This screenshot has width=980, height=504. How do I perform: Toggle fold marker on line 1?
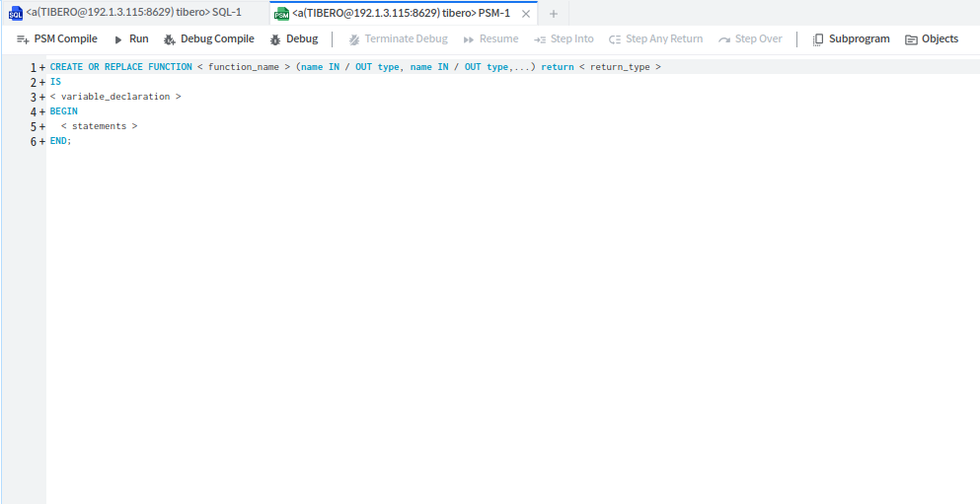coord(42,68)
